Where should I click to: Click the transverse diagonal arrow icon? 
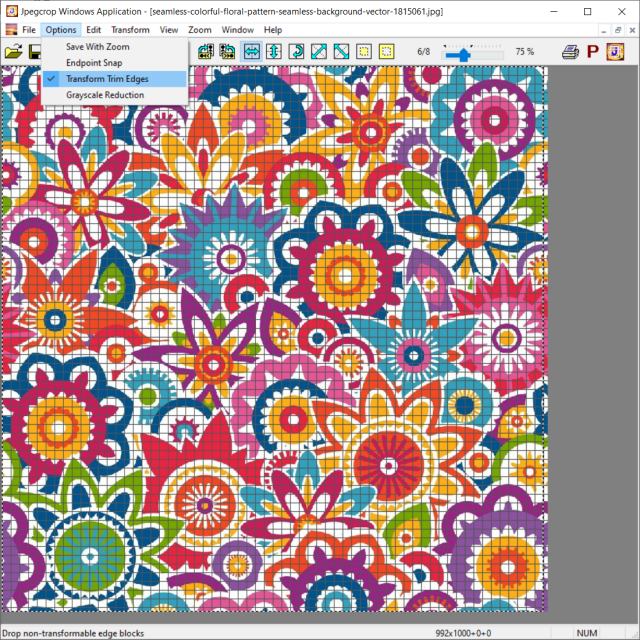pos(341,52)
